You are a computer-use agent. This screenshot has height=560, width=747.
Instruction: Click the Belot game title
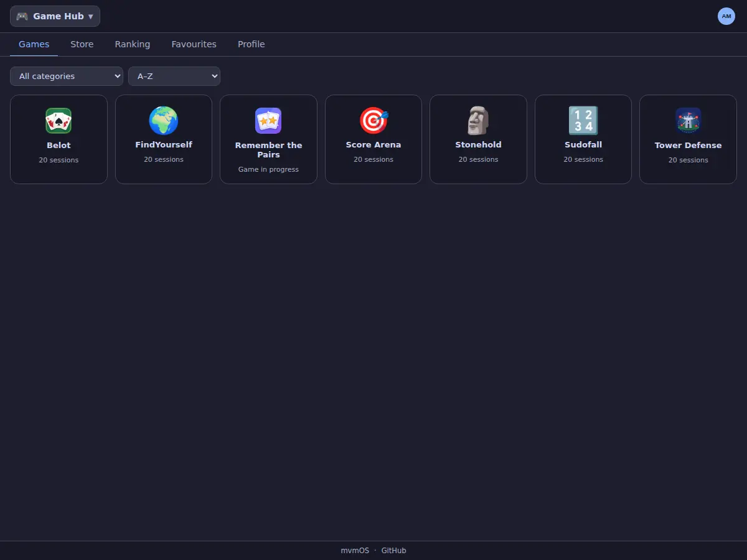pyautogui.click(x=59, y=146)
